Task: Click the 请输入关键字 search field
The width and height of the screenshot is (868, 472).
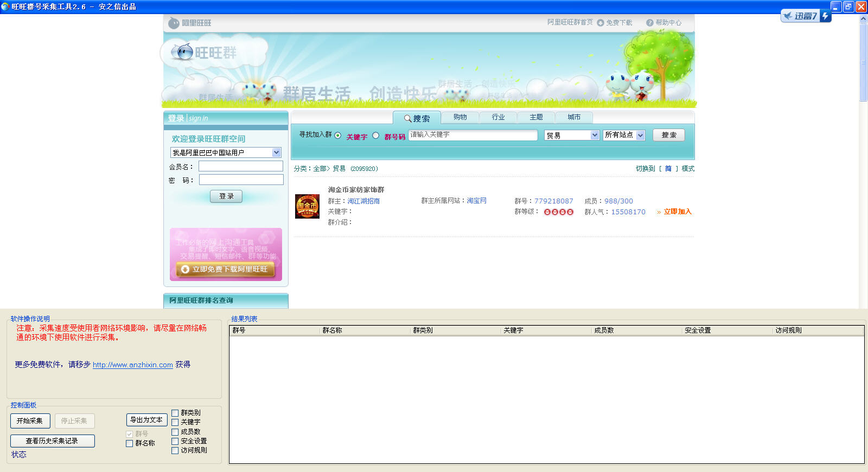Action: pyautogui.click(x=473, y=135)
